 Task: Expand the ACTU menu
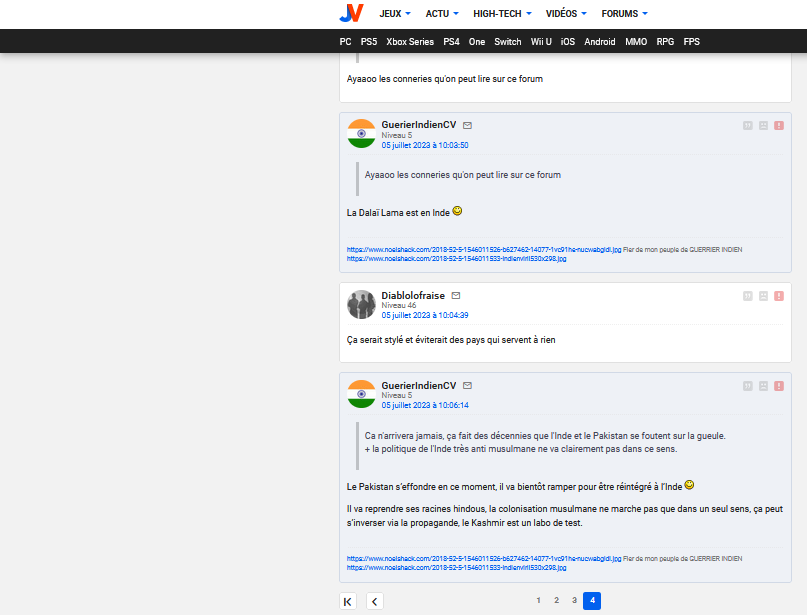coord(442,14)
